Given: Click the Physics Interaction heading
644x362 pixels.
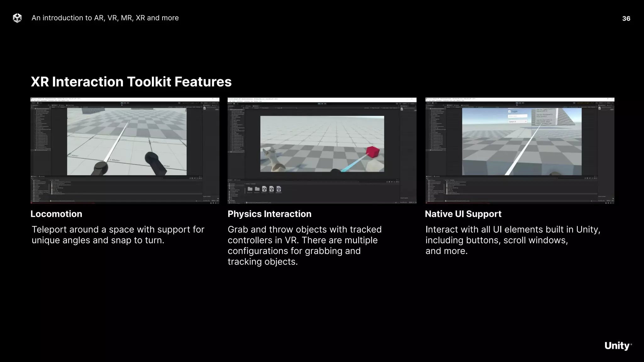Looking at the screenshot, I should click(269, 214).
